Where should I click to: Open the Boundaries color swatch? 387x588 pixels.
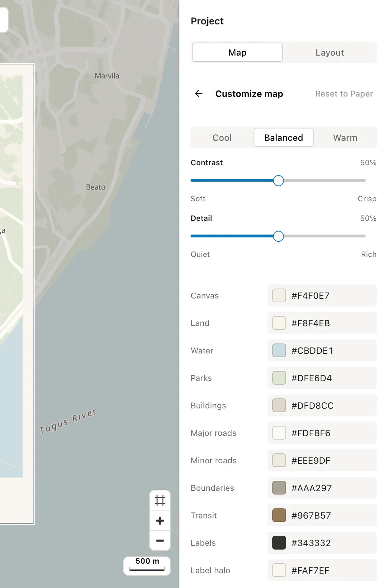pos(279,488)
